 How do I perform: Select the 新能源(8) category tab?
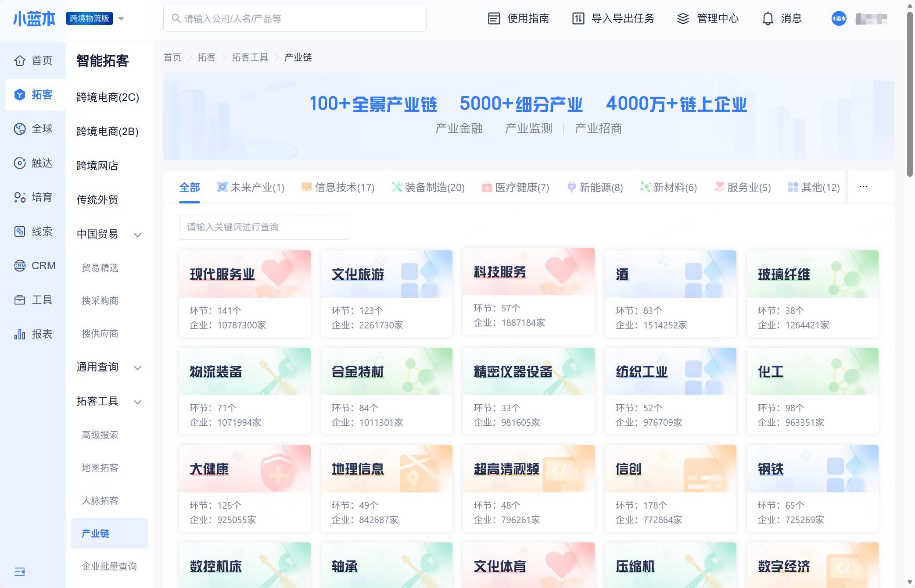click(595, 187)
